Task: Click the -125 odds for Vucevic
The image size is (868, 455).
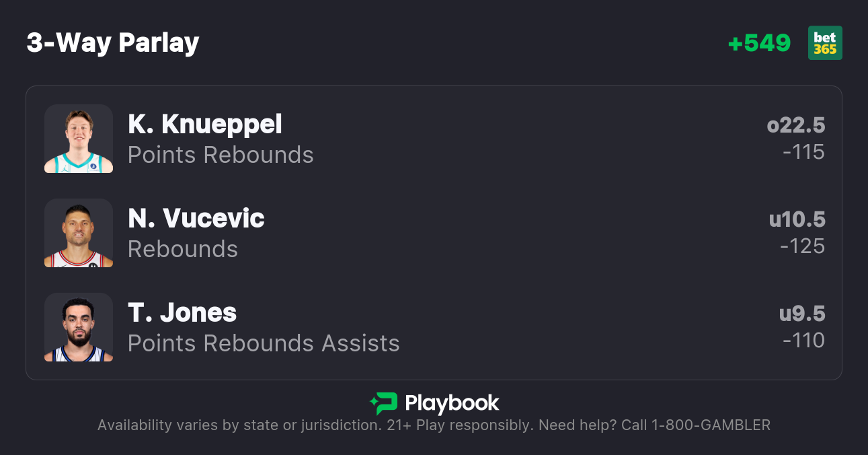Action: pos(802,246)
